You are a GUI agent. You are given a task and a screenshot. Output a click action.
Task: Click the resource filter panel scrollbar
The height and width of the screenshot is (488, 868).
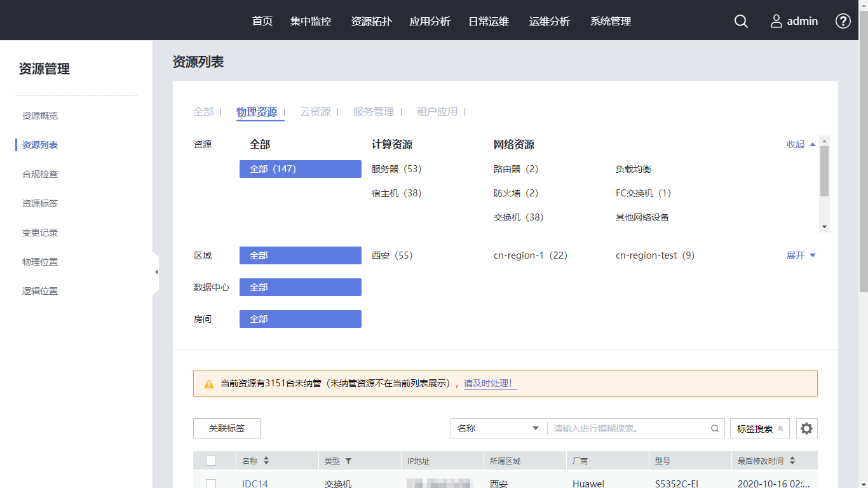click(824, 172)
